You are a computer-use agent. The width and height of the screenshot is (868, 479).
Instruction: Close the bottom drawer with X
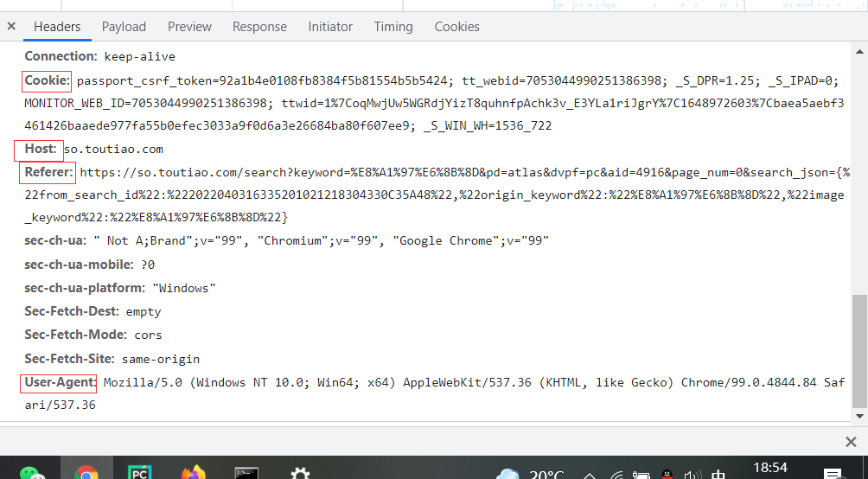[851, 441]
